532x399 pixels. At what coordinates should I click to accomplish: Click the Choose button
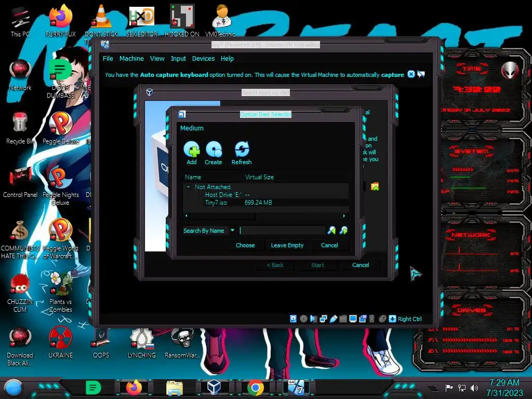[x=245, y=245]
